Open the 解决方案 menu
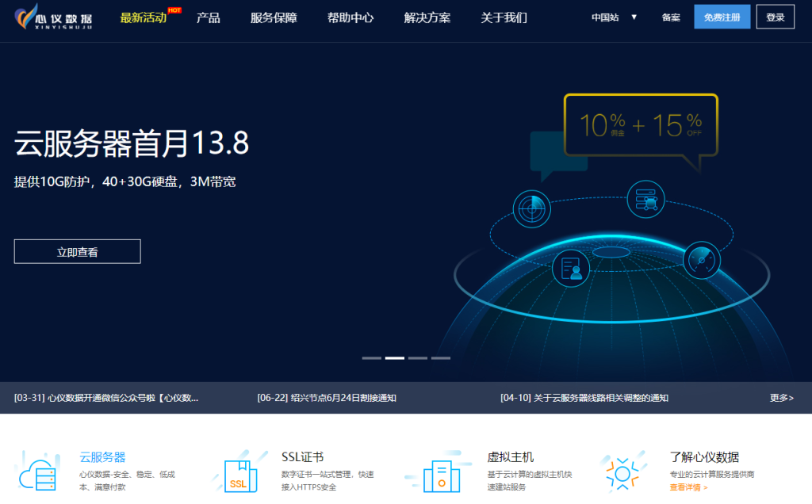Screen dimensions: 812x504 point(427,17)
